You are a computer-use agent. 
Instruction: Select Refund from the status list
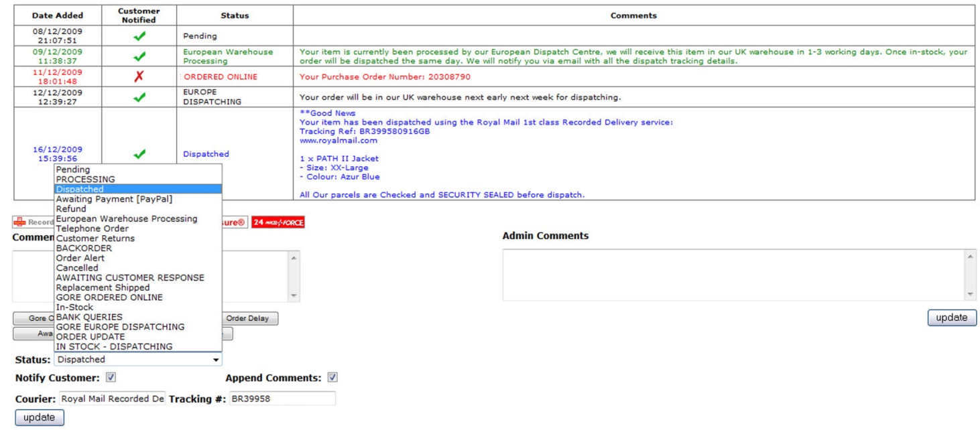(x=71, y=209)
